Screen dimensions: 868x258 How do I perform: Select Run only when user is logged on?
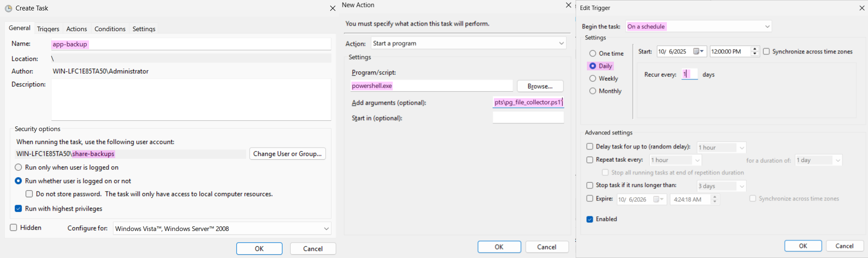click(x=18, y=167)
